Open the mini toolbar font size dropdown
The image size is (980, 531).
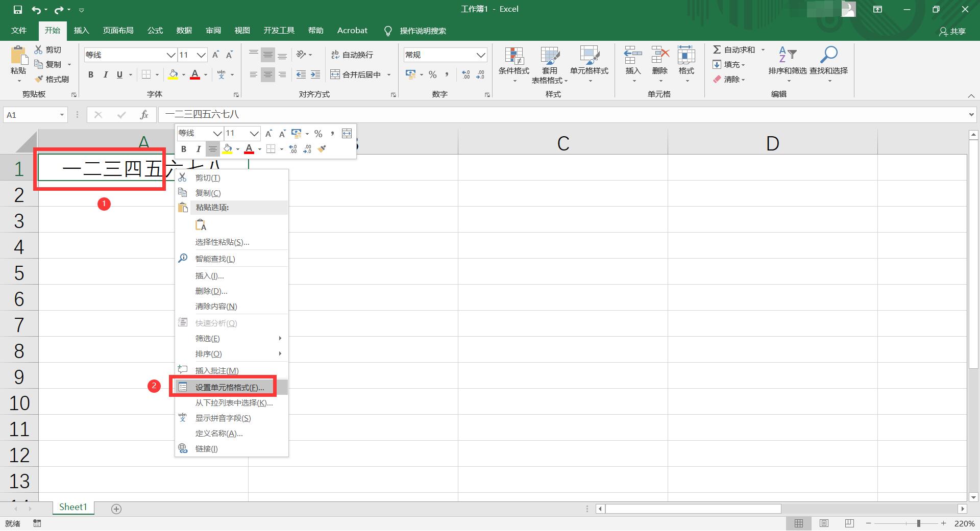pos(254,134)
